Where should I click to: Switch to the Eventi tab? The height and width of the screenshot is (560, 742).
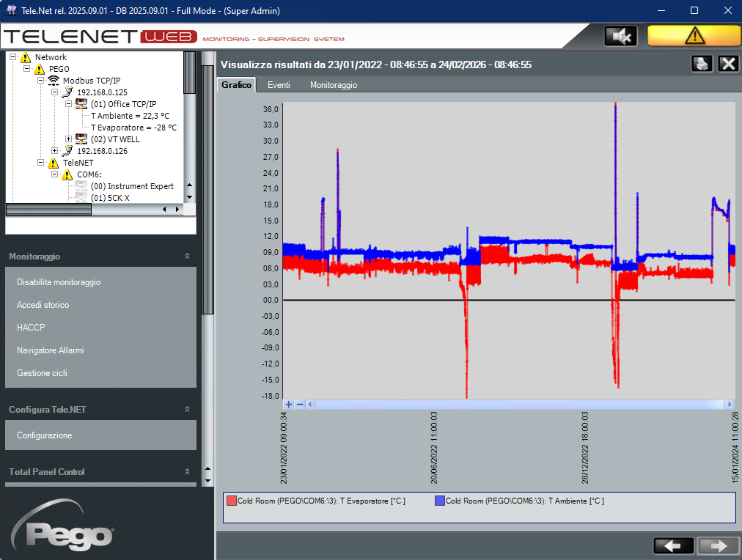pos(279,85)
